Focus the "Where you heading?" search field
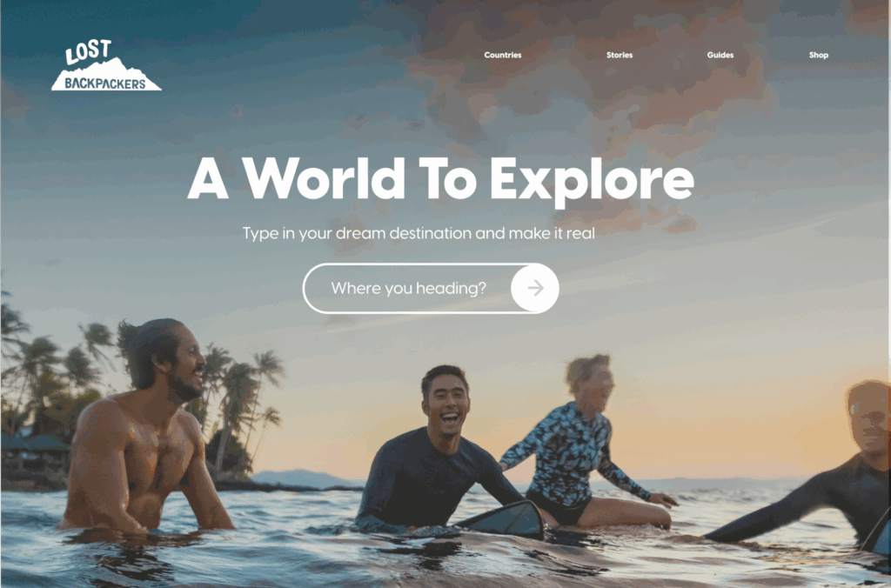The height and width of the screenshot is (588, 891). (407, 288)
